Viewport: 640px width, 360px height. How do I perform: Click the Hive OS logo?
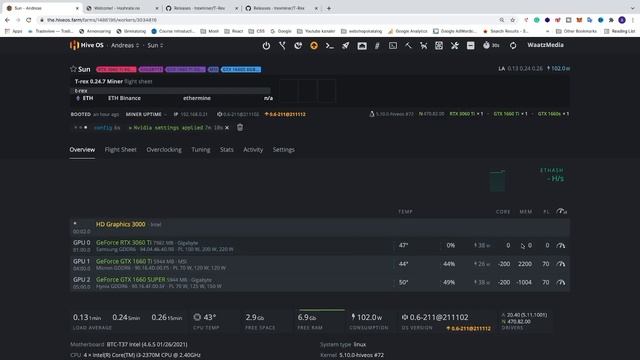(87, 45)
